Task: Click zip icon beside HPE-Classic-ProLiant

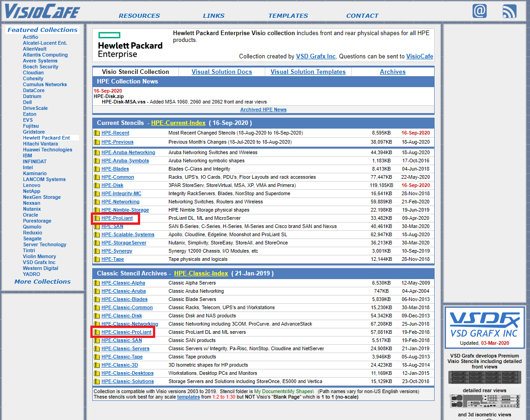Action: coord(97,332)
